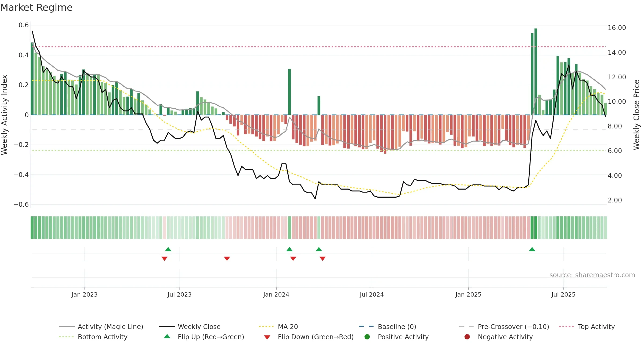Click the Jul 2023 x-axis label

click(x=180, y=294)
